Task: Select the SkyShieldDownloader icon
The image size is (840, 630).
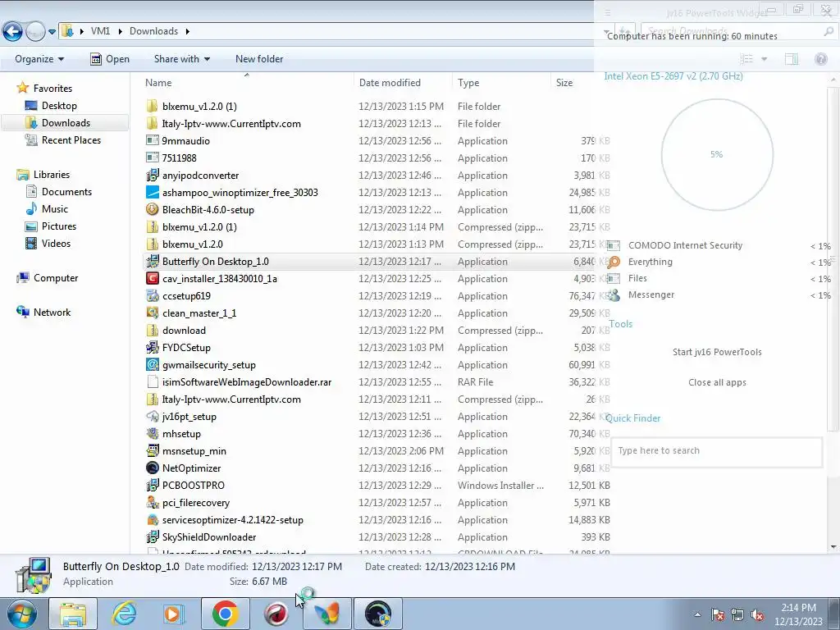Action: pos(153,536)
